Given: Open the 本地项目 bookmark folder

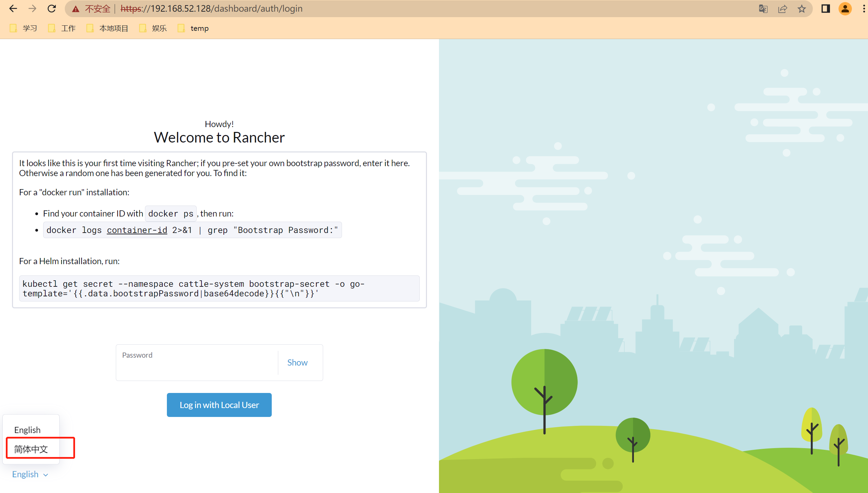Looking at the screenshot, I should (108, 28).
